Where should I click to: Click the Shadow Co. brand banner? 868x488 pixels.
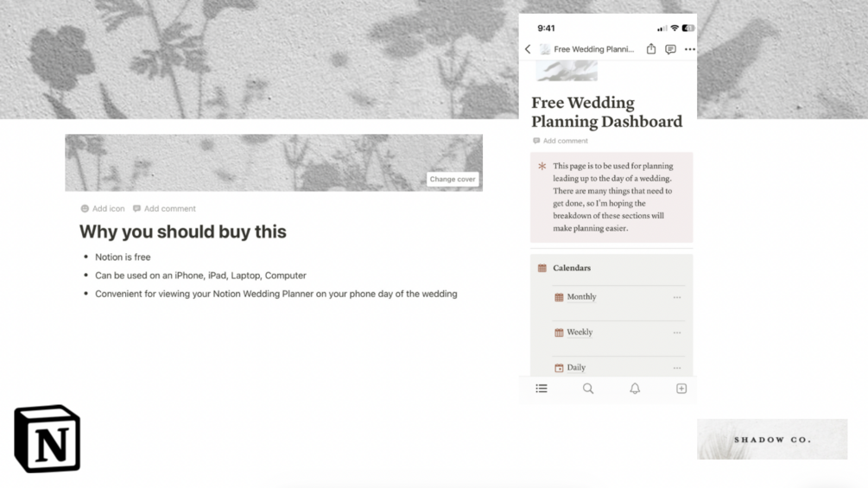(x=772, y=440)
